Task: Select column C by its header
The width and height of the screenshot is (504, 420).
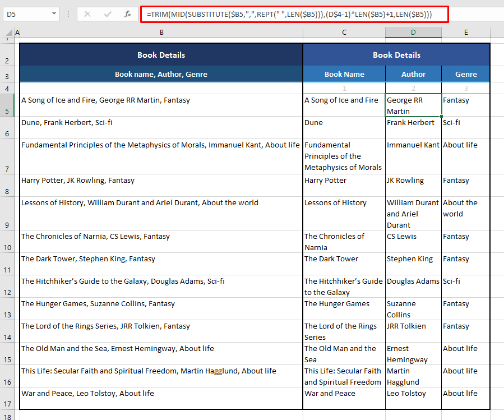Action: (x=344, y=33)
